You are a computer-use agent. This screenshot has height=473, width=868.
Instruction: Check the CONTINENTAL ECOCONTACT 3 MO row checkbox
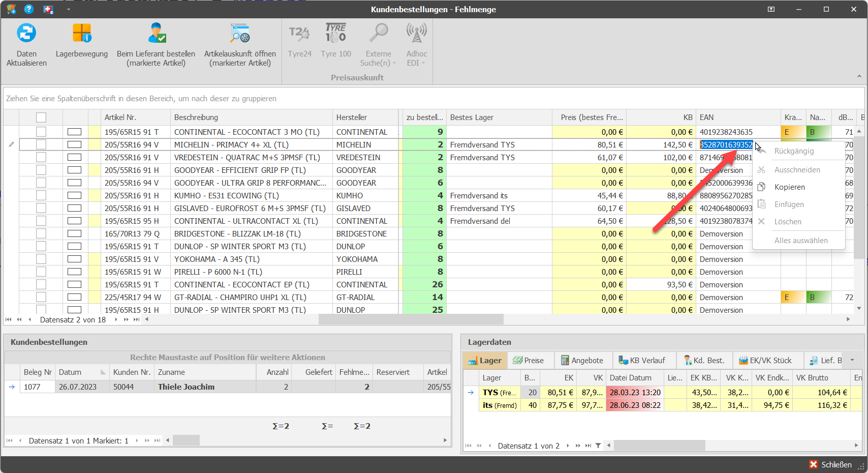pyautogui.click(x=41, y=132)
